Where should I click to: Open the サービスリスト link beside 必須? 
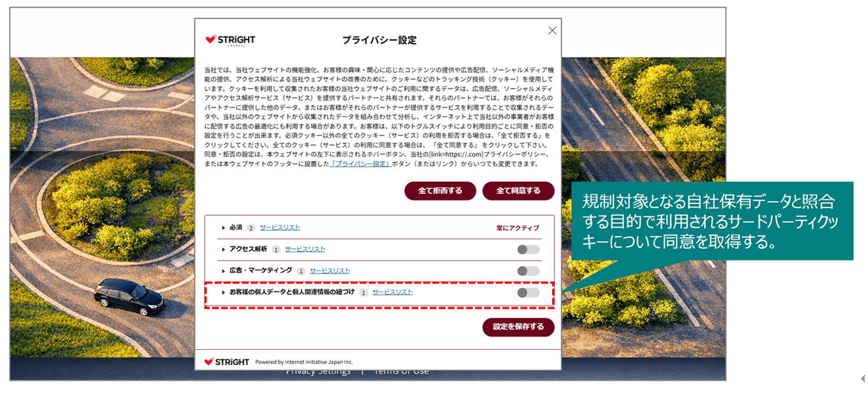279,228
